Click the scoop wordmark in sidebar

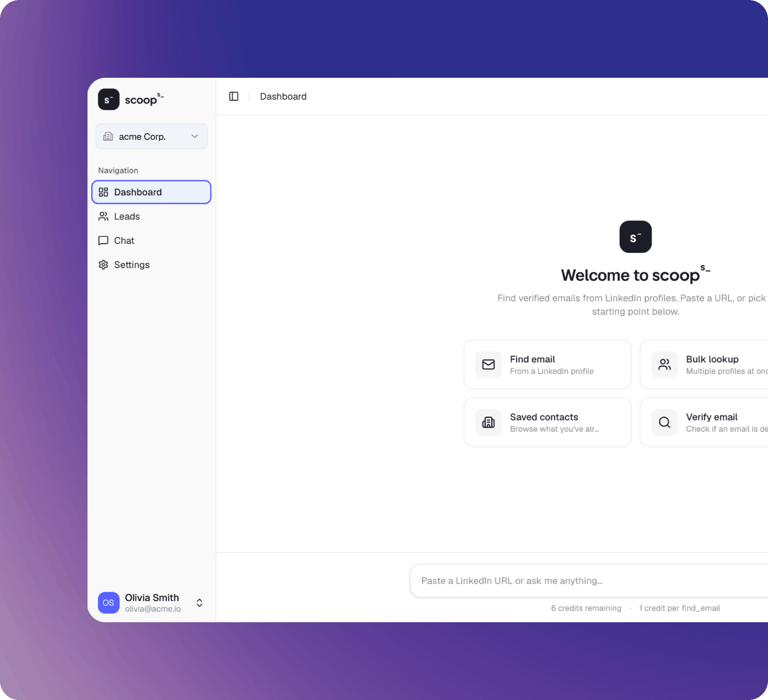click(144, 100)
